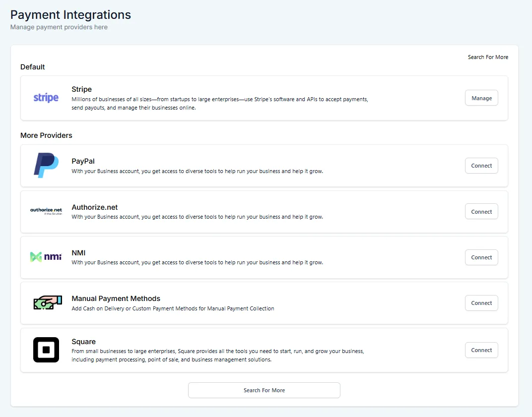Connect the NMI provider
Viewport: 532px width, 417px height.
click(x=481, y=257)
